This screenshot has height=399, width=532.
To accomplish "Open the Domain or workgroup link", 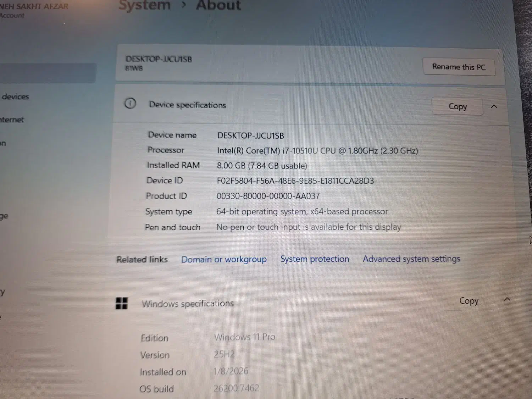I will pyautogui.click(x=224, y=259).
